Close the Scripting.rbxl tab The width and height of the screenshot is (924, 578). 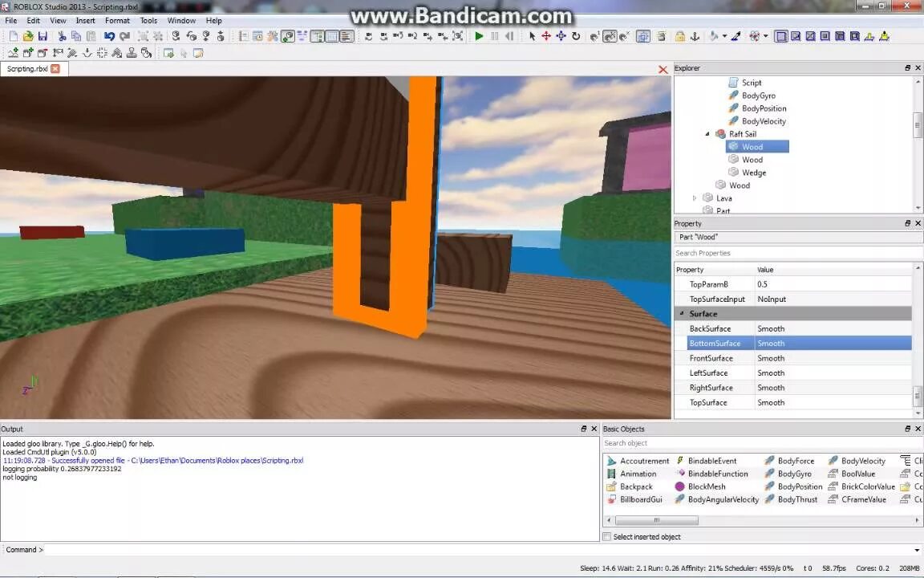click(x=55, y=68)
